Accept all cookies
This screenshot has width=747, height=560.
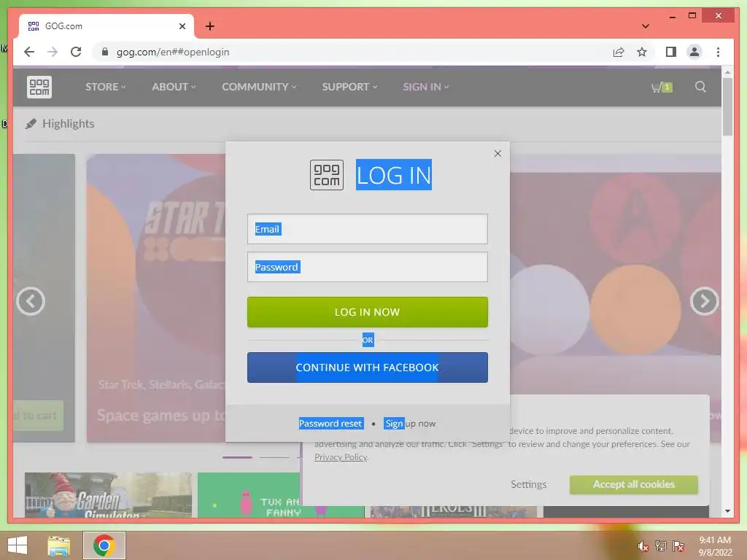tap(634, 484)
